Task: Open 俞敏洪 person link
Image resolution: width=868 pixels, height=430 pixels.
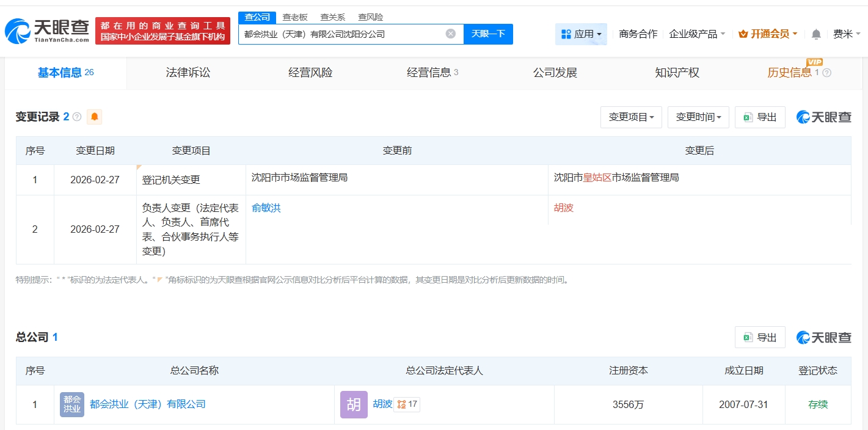Action: [266, 208]
